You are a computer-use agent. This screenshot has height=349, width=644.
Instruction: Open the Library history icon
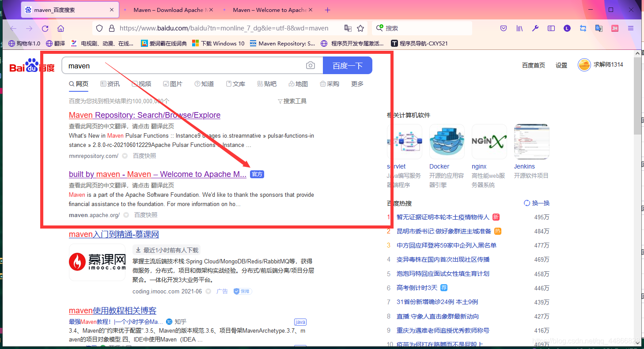point(519,28)
